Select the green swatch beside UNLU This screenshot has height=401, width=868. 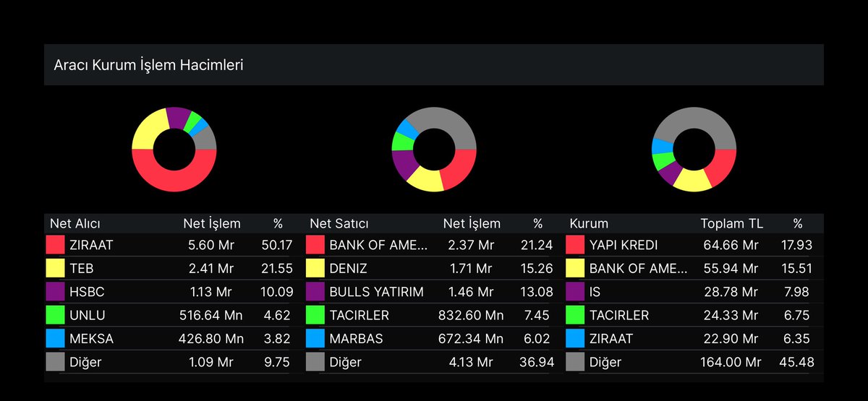point(55,315)
